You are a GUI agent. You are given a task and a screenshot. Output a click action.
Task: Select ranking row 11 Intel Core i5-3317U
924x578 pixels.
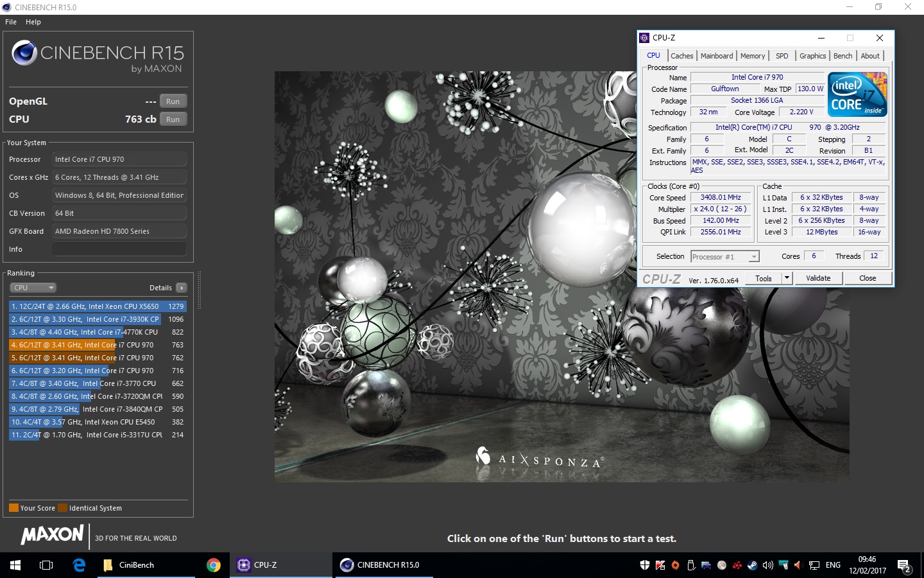(98, 435)
